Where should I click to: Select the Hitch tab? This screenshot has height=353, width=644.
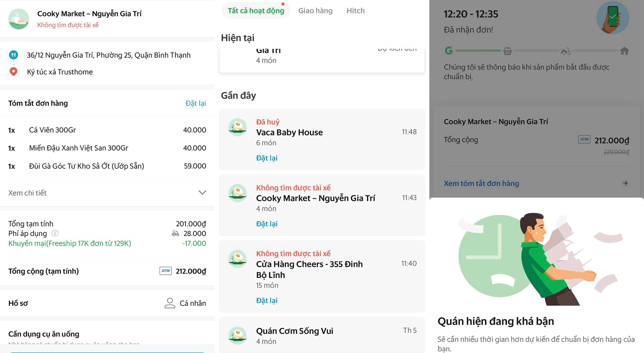point(355,11)
